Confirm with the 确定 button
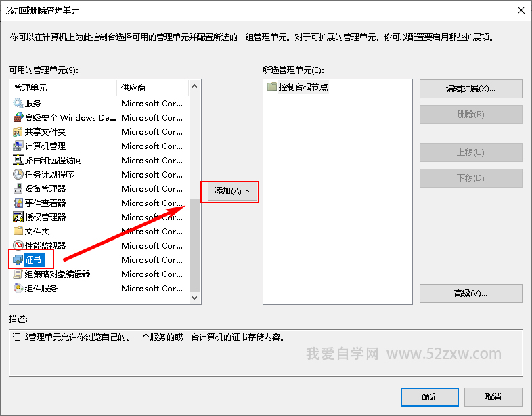This screenshot has height=416, width=532. click(429, 396)
